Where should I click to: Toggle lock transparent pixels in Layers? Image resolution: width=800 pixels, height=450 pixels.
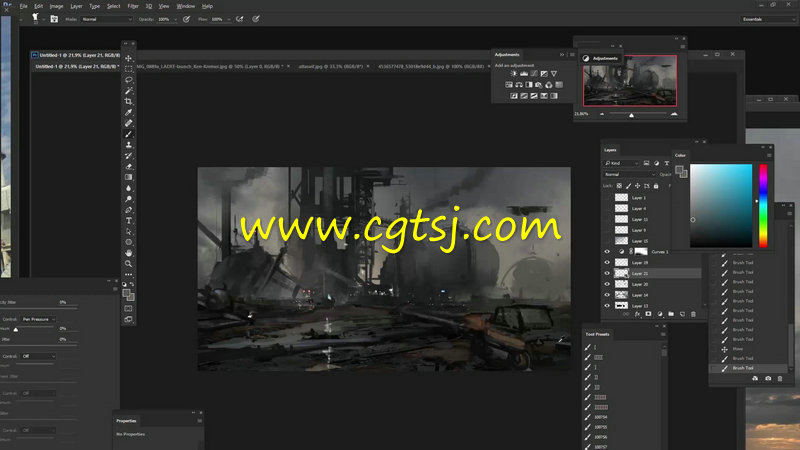point(619,186)
